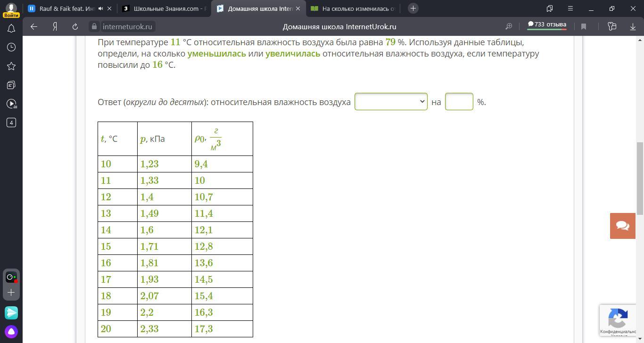
Task: Click the orange chat support button
Action: point(622,226)
